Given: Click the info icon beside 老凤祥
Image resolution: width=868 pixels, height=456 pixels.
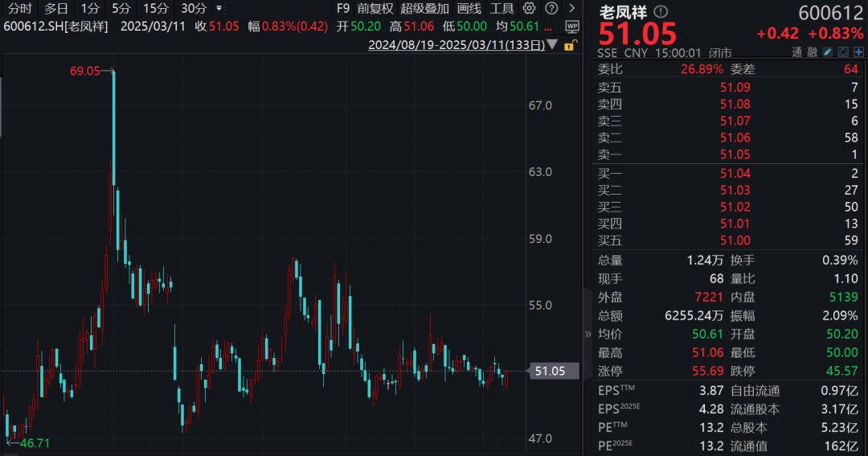Looking at the screenshot, I should coord(661,11).
